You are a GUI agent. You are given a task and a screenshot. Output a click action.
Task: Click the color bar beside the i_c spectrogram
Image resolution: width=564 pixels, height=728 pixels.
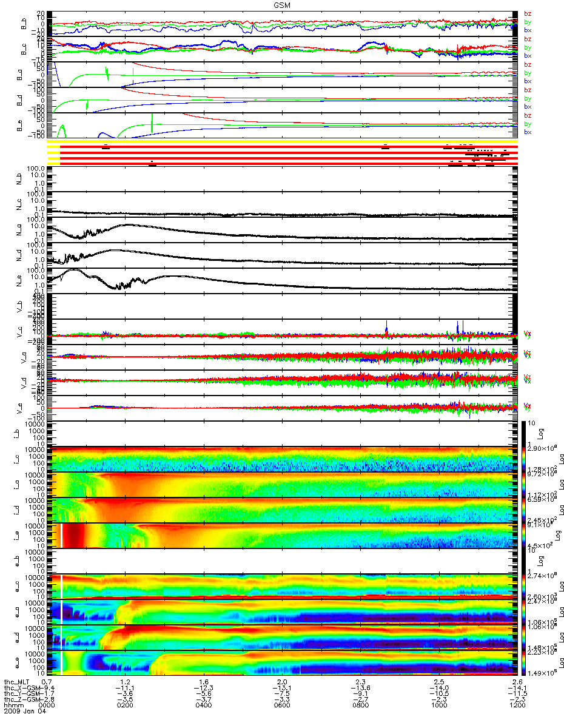click(525, 458)
